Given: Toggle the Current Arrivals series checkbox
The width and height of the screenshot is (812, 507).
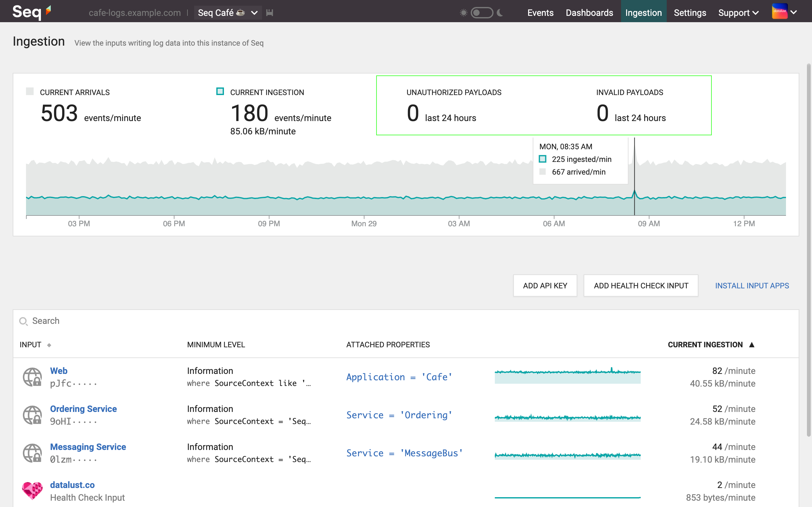Looking at the screenshot, I should click(x=30, y=92).
